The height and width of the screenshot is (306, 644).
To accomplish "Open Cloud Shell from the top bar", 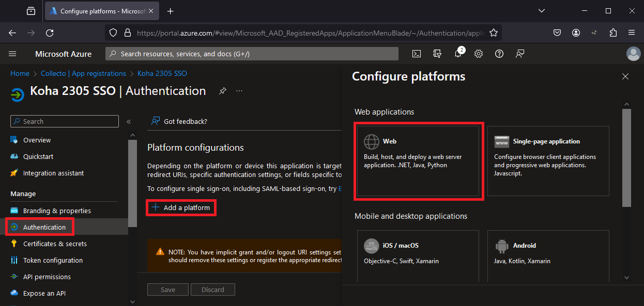I will pyautogui.click(x=417, y=54).
